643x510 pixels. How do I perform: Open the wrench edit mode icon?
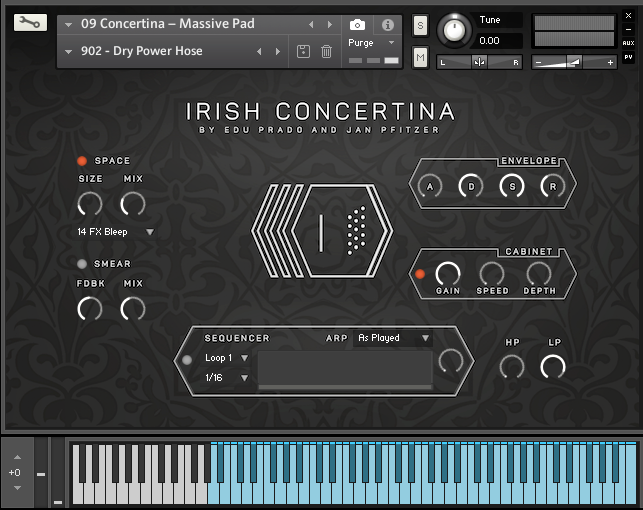[x=31, y=23]
